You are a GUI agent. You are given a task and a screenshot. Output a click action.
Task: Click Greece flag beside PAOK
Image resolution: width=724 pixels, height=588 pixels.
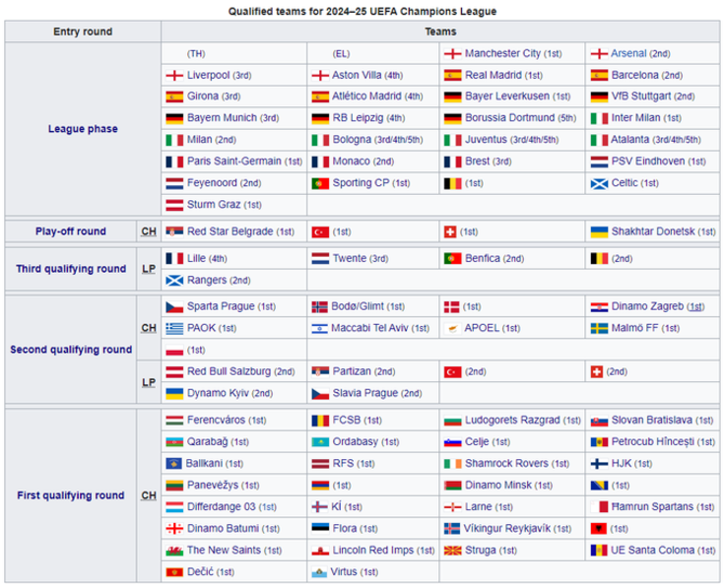(174, 329)
